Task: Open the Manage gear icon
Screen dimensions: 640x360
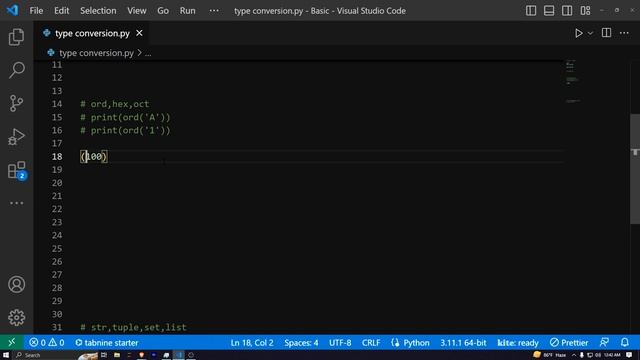Action: click(x=16, y=317)
